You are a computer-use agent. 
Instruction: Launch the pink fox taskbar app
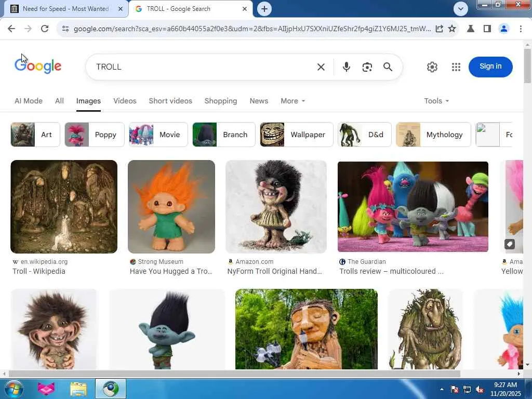coord(46,389)
